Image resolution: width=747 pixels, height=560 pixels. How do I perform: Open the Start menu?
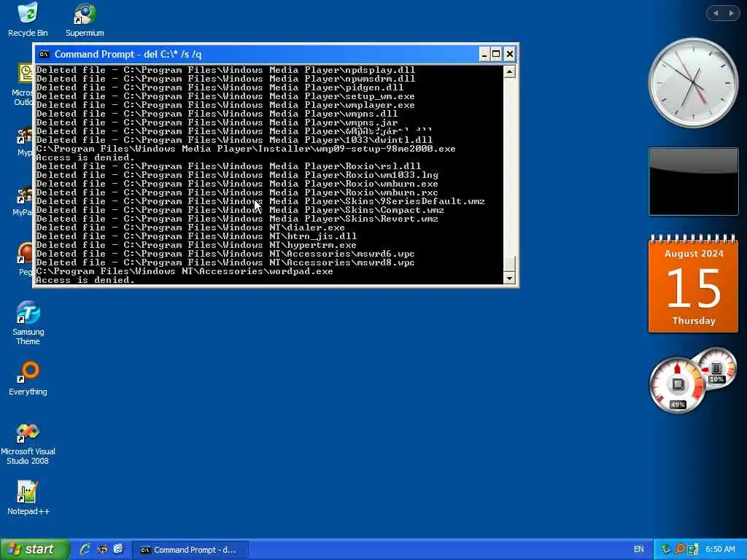[x=35, y=549]
